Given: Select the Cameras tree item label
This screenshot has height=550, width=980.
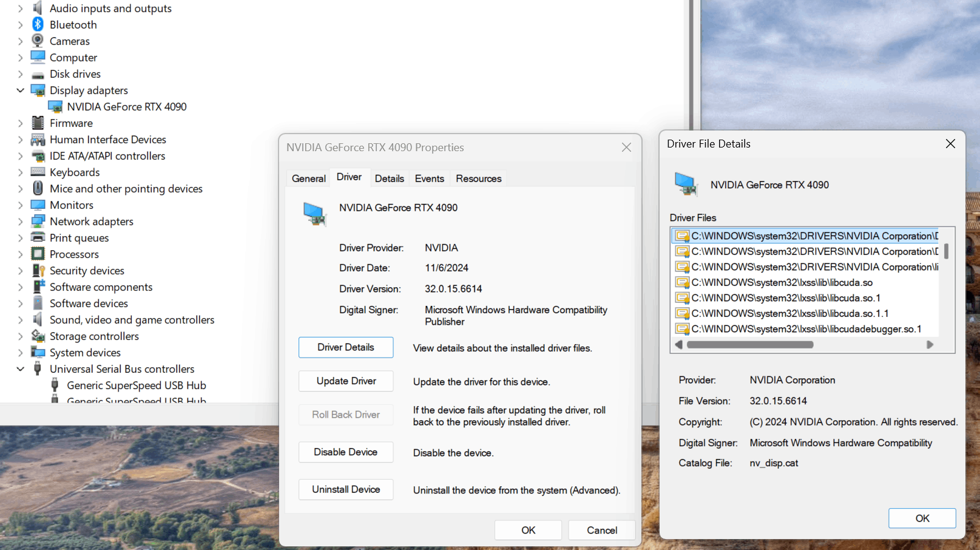Looking at the screenshot, I should (70, 41).
